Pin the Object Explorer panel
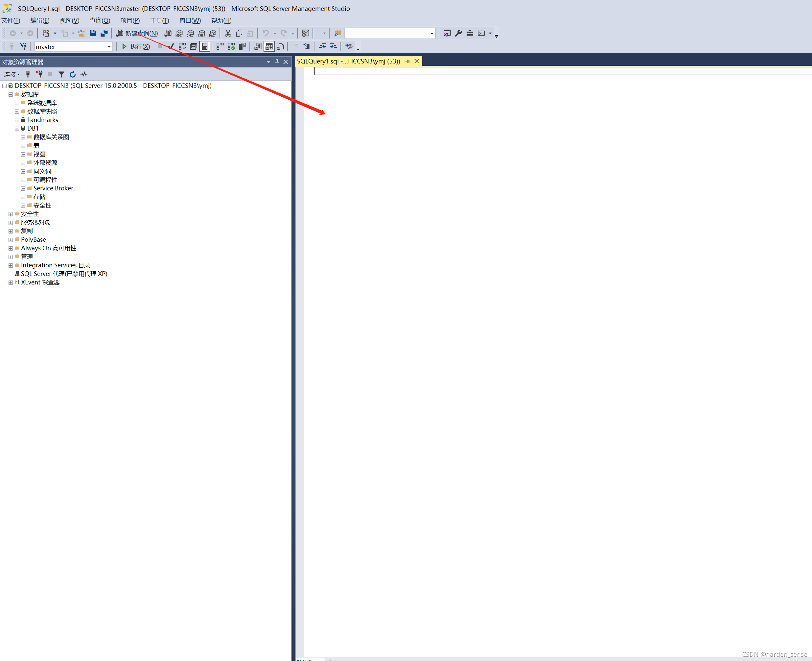This screenshot has height=661, width=812. pos(277,62)
